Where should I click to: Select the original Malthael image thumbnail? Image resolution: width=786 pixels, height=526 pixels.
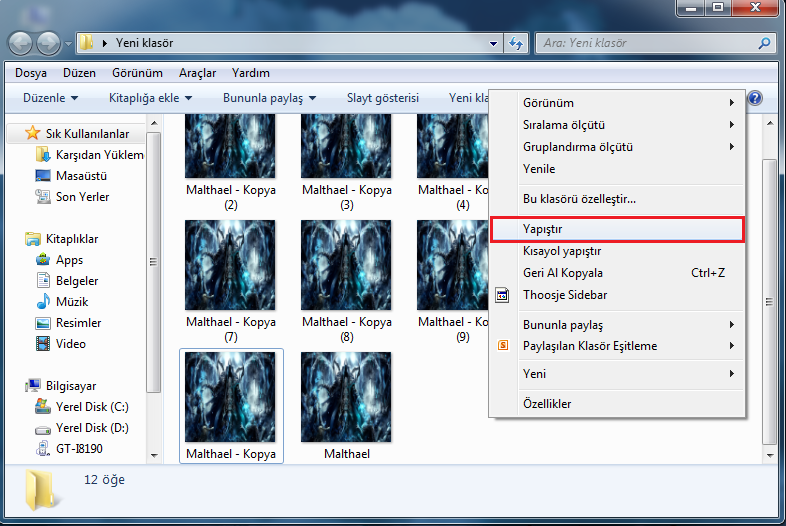346,397
